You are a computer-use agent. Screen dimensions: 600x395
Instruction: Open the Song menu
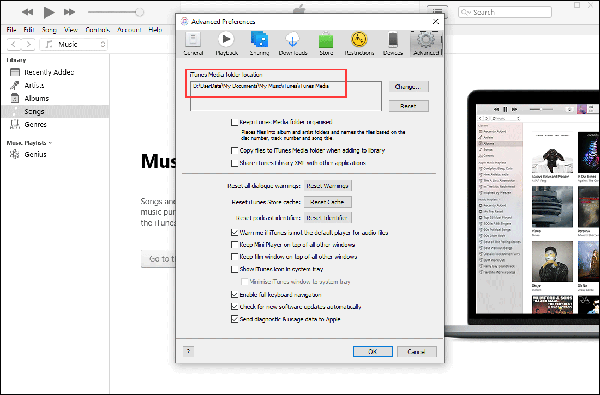[49, 29]
